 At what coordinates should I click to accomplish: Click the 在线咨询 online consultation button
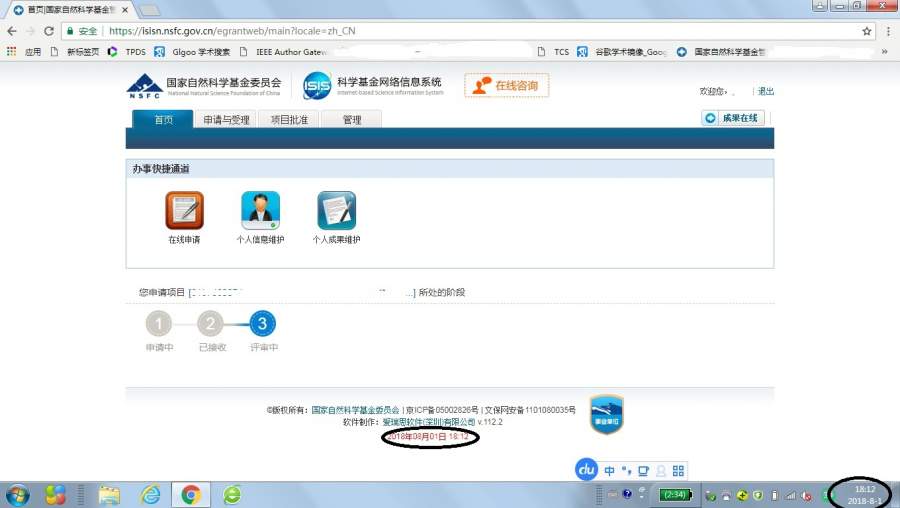tap(506, 86)
